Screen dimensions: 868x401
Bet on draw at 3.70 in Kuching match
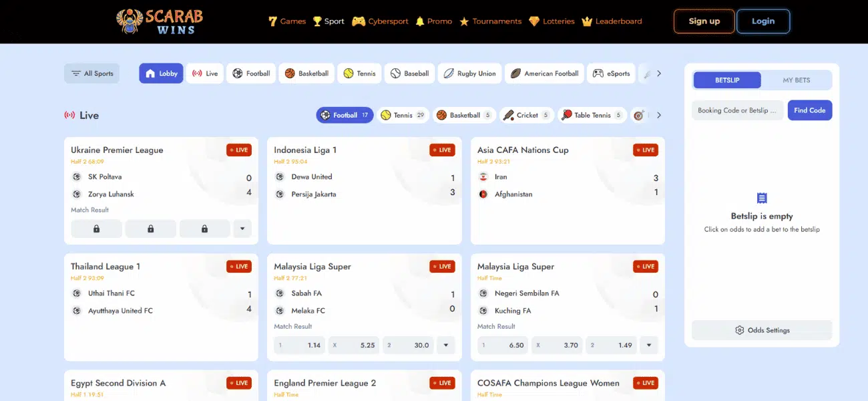coord(557,345)
